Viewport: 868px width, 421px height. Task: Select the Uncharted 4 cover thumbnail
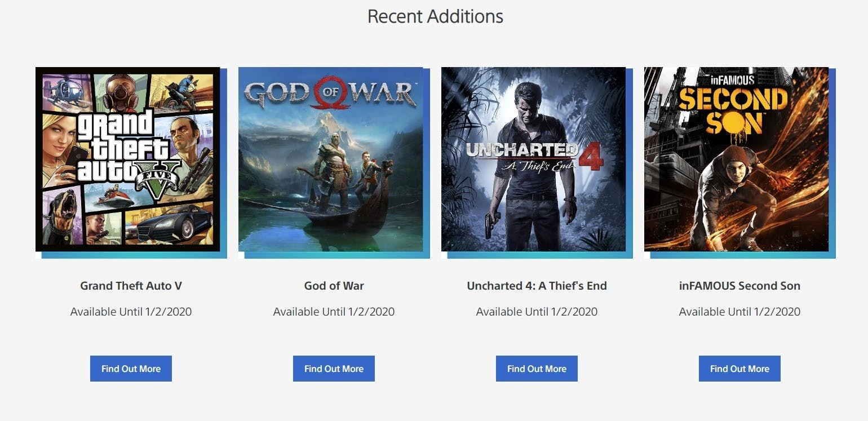pyautogui.click(x=534, y=159)
